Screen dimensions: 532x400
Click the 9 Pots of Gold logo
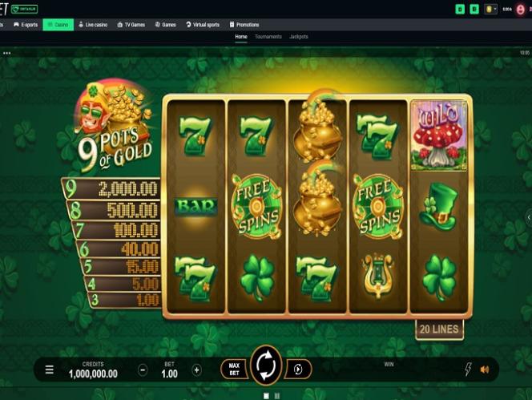(x=114, y=127)
